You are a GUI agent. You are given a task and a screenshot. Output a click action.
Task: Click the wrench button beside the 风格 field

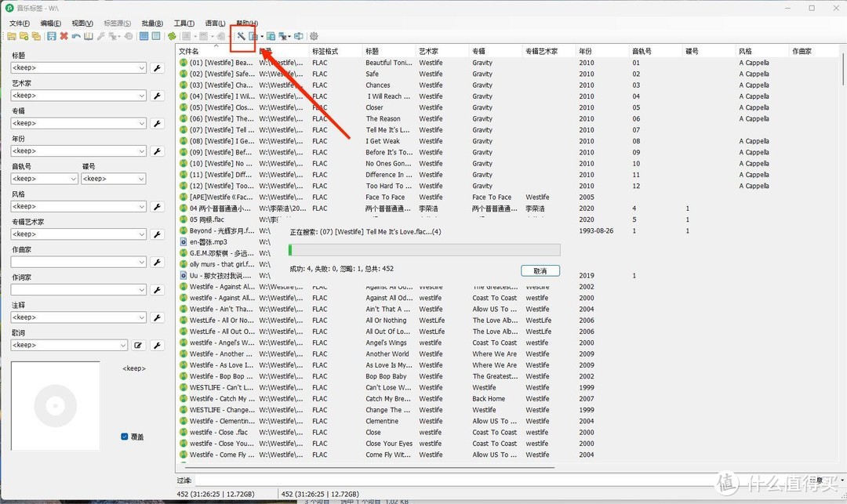pos(157,207)
